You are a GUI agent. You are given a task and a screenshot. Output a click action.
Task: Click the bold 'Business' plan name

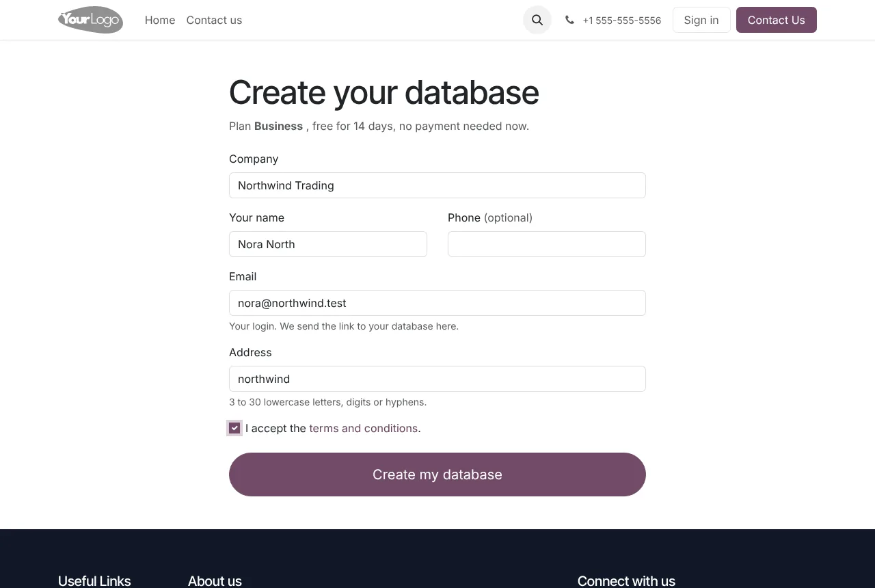click(278, 126)
